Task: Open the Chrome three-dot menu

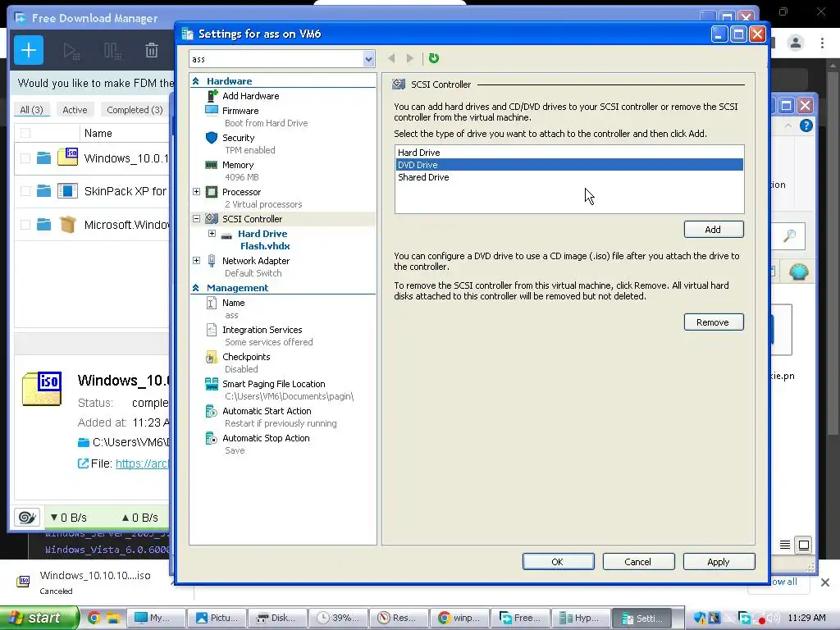Action: (x=822, y=43)
